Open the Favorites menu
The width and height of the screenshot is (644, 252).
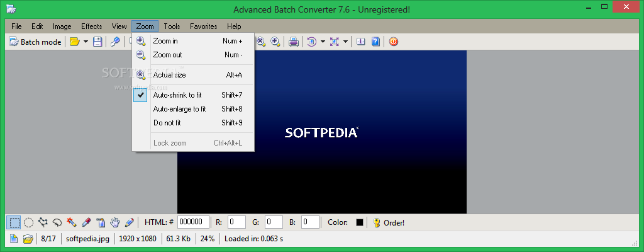click(204, 26)
